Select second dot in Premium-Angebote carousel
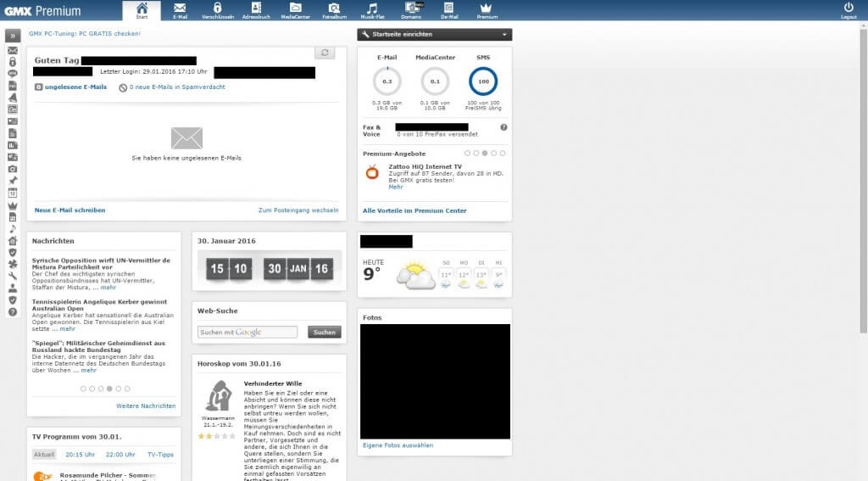The image size is (868, 481). [476, 154]
